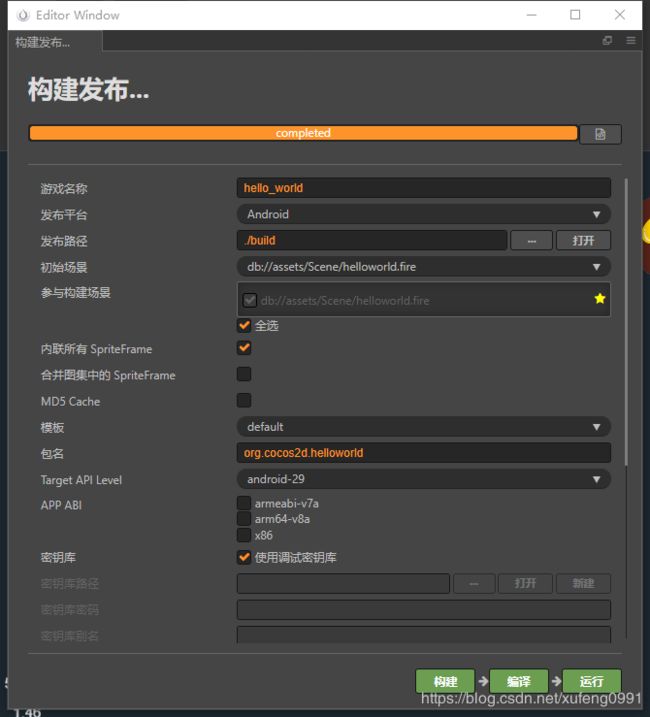Image resolution: width=650 pixels, height=717 pixels.
Task: Click the 'Target API Level' label
Action: 81,480
